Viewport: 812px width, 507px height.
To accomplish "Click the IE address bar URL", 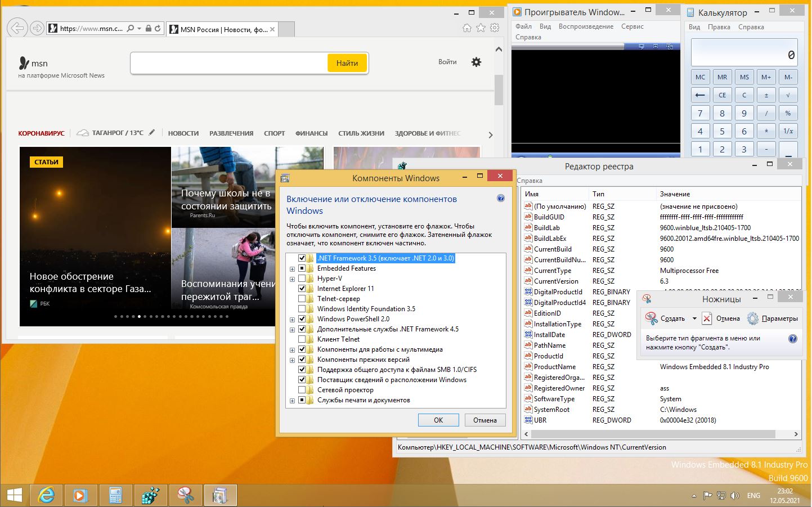I will 91,28.
